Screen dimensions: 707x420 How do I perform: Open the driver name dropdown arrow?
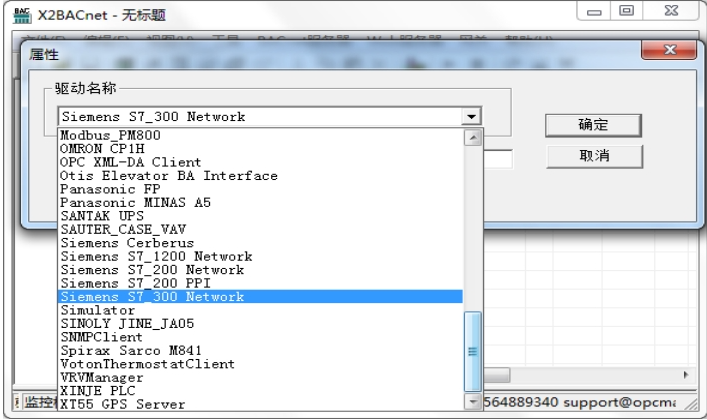tap(471, 117)
